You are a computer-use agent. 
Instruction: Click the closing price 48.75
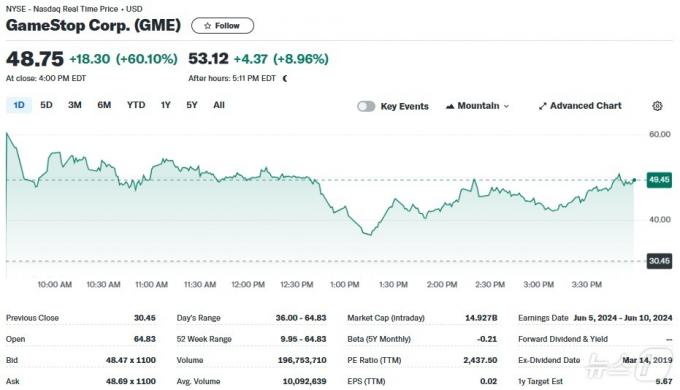pos(35,59)
